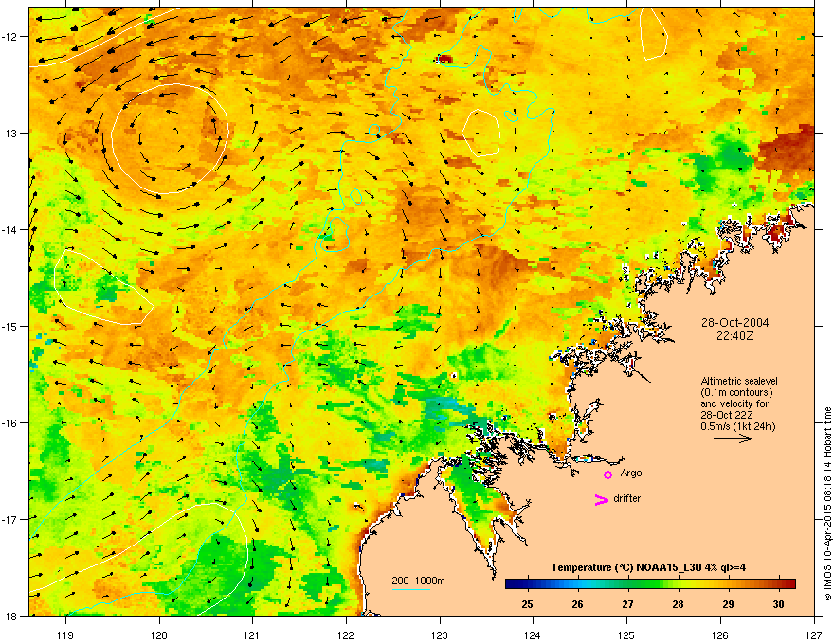
Task: Click the "28-Oct 22Z" velocity date line
Action: [x=726, y=415]
